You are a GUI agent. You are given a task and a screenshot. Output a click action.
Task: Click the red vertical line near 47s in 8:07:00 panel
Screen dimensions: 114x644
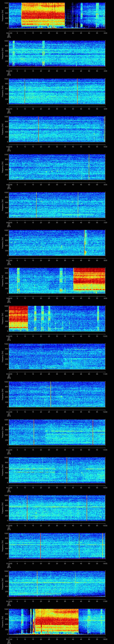[x=84, y=243]
